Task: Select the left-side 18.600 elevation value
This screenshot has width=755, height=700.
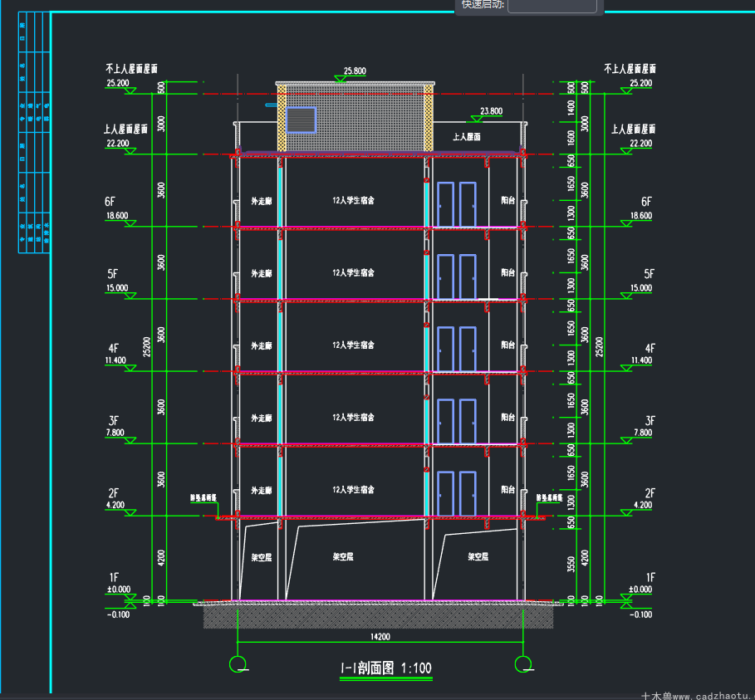Action: click(117, 216)
